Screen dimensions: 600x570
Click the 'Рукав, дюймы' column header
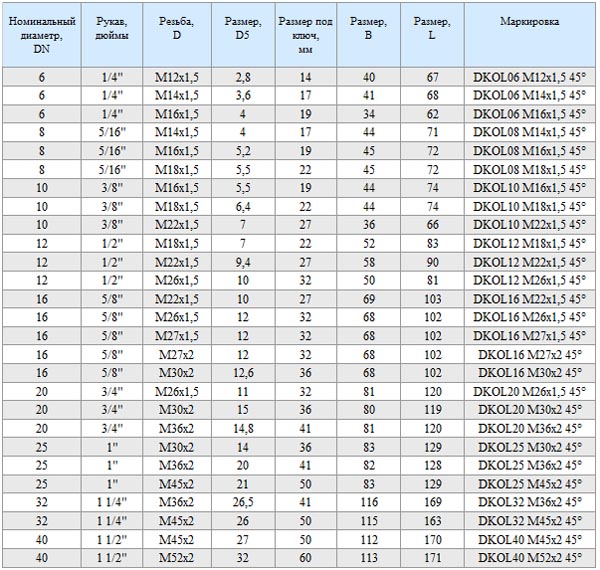[x=112, y=35]
